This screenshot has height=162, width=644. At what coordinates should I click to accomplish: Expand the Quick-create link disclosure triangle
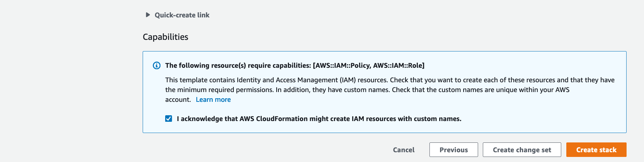(148, 15)
